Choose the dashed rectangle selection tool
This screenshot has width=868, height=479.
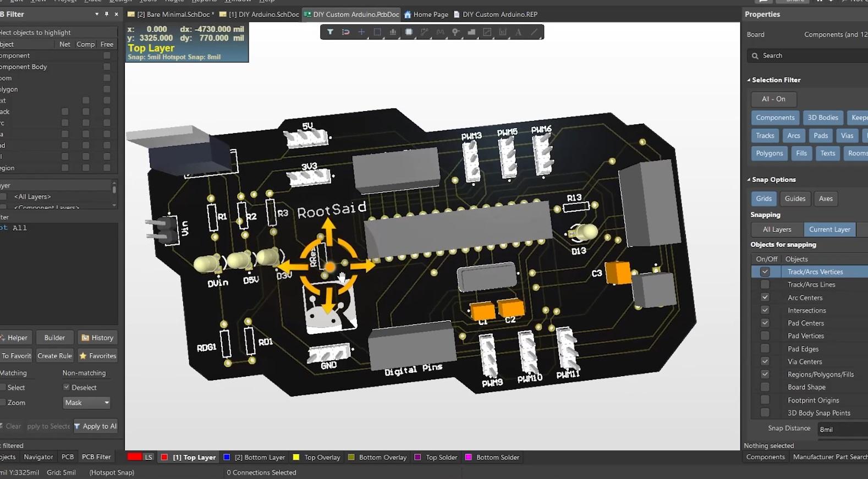pos(377,32)
